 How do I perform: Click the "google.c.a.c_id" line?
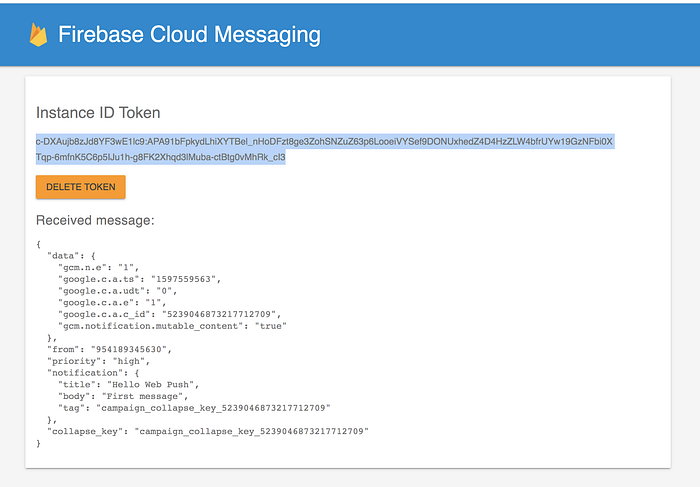(170, 314)
